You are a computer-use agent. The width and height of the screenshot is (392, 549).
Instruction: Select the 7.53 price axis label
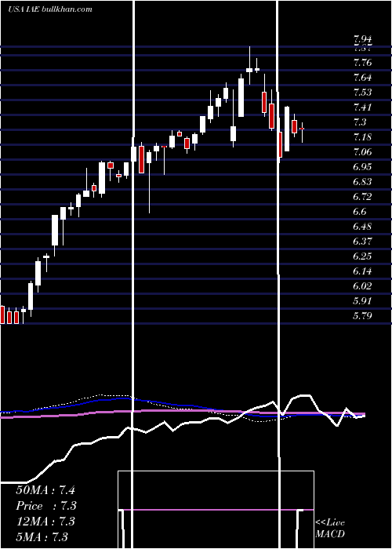click(362, 93)
